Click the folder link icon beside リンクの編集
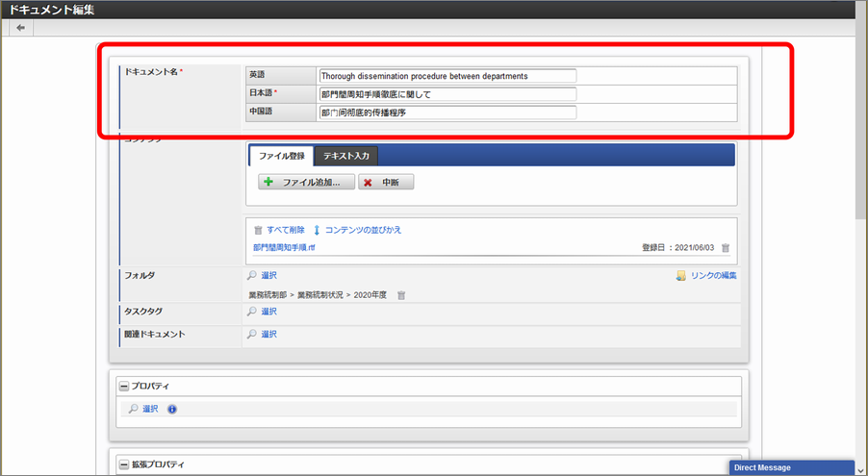 681,276
